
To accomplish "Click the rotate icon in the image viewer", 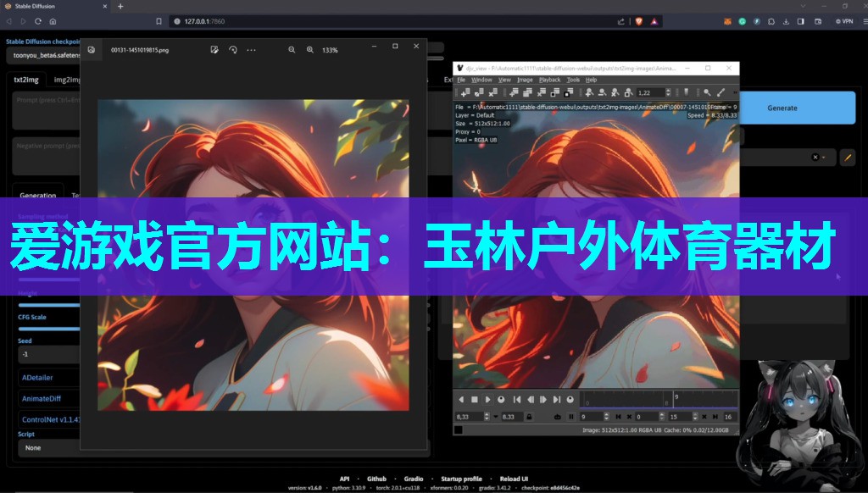I will click(x=232, y=50).
